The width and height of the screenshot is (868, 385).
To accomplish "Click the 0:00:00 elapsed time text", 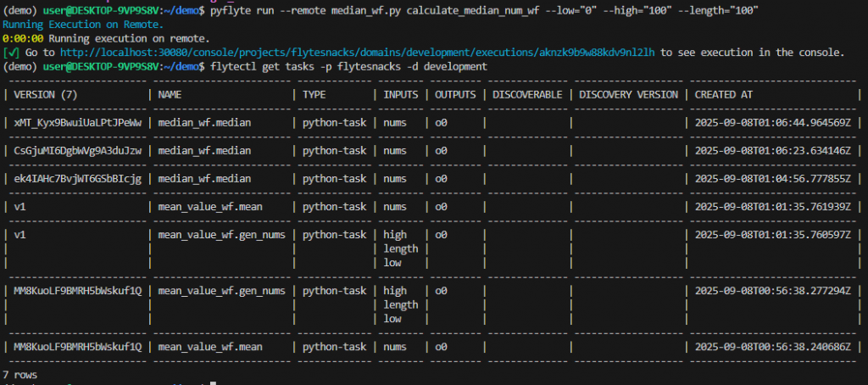I will pos(23,39).
